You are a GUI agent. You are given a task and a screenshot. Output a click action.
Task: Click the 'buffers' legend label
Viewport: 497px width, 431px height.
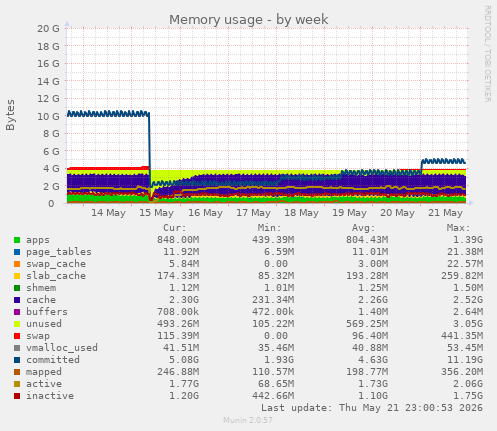click(47, 312)
